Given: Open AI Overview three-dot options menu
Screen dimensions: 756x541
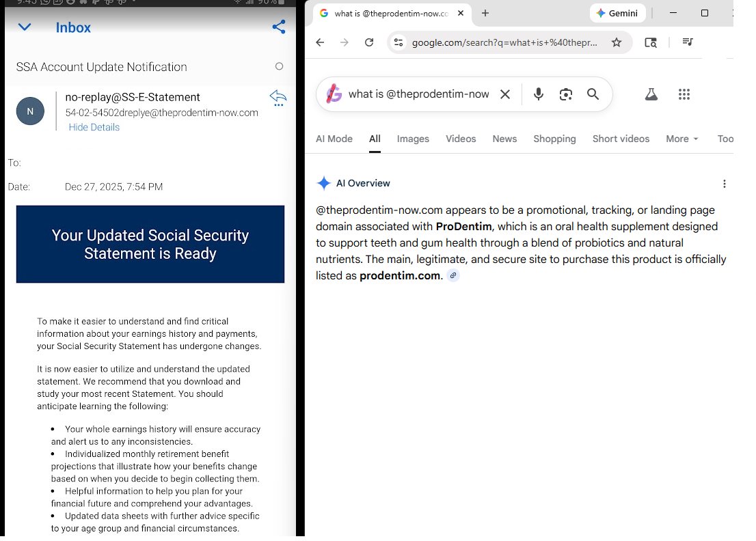Looking at the screenshot, I should (x=724, y=184).
